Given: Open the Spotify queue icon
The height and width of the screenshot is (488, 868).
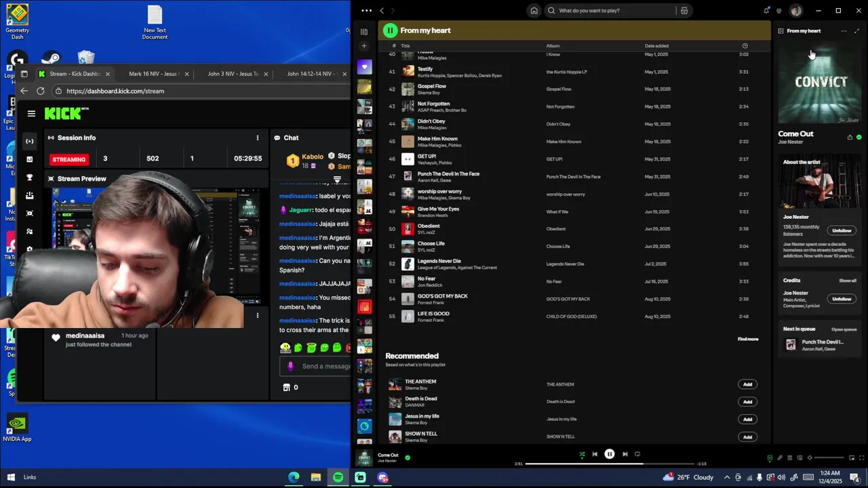Looking at the screenshot, I should (789, 457).
